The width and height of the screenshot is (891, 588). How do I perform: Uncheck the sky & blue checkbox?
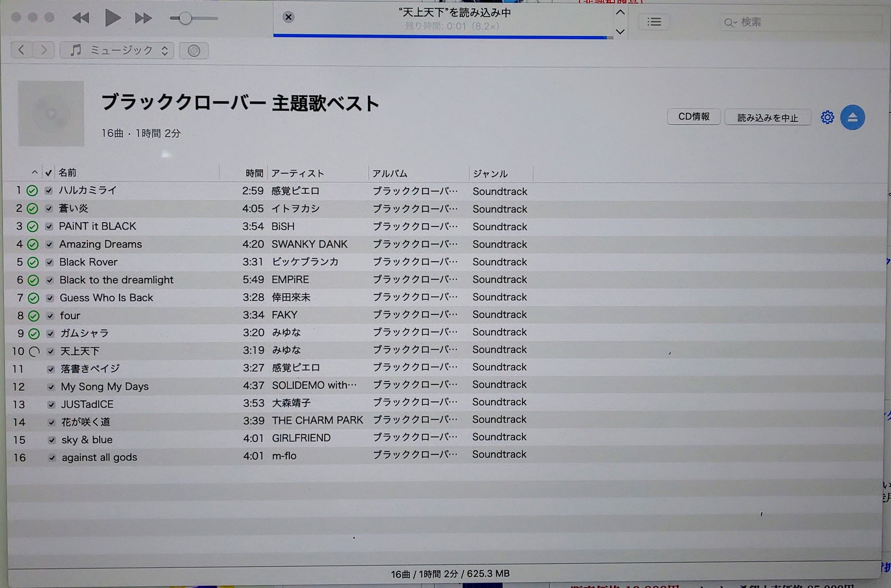tap(52, 440)
